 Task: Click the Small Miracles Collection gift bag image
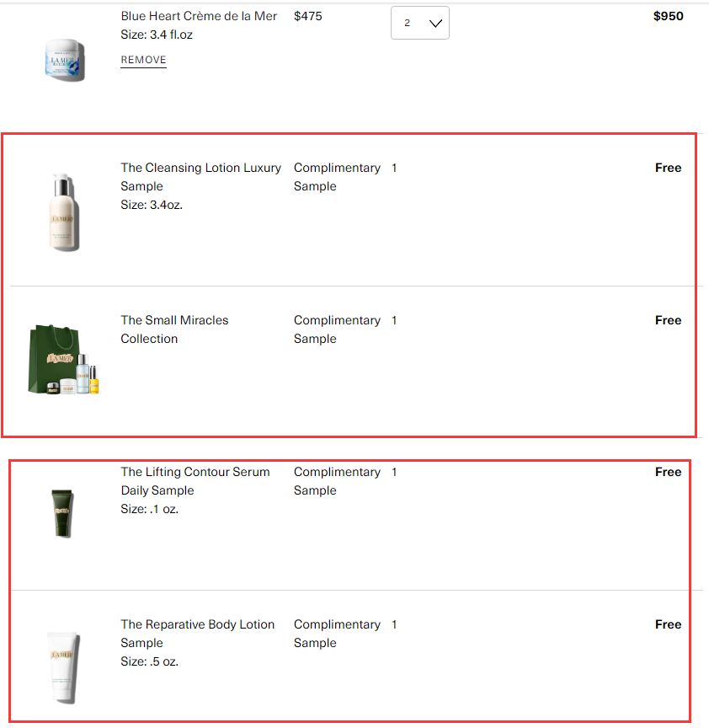click(64, 359)
